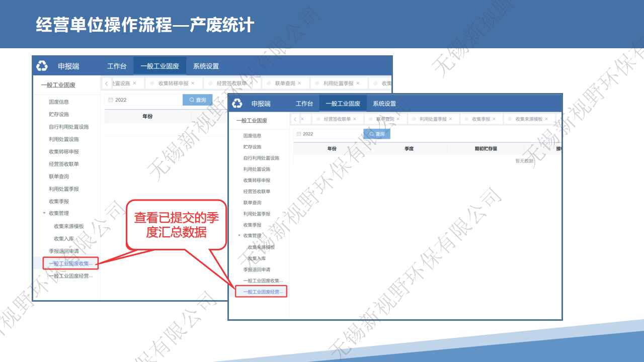Click the 2022 year field in the back window

pos(143,100)
